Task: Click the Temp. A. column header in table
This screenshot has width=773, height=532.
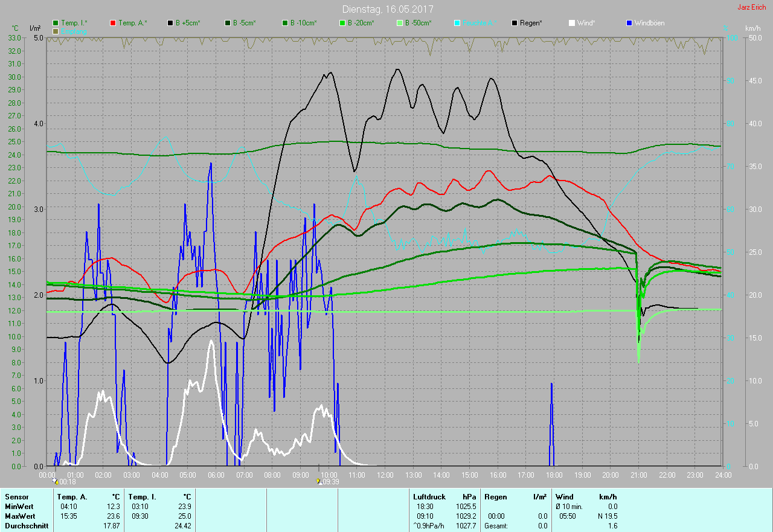Action: (x=72, y=496)
